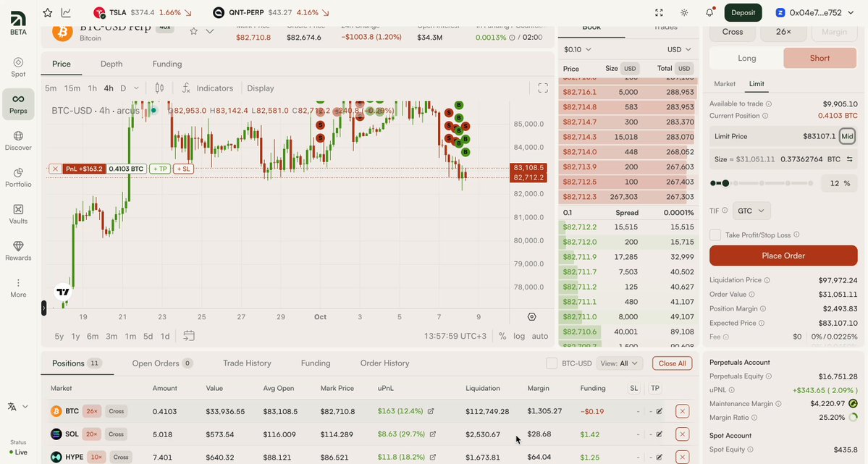Click the Close All button
Screen dimensions: 868x464
[x=672, y=363]
